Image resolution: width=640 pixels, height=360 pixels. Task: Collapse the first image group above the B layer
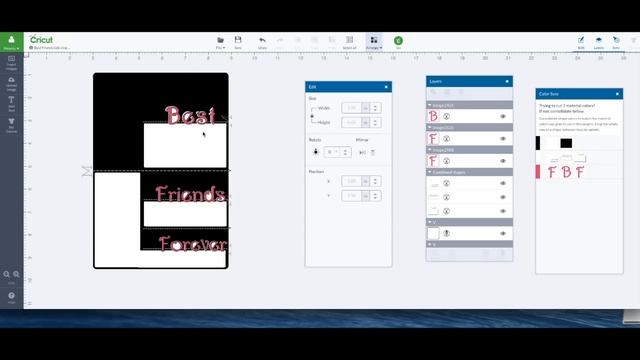point(429,105)
